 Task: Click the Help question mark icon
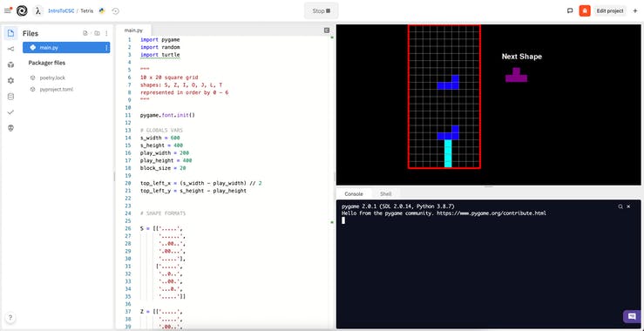click(x=10, y=317)
